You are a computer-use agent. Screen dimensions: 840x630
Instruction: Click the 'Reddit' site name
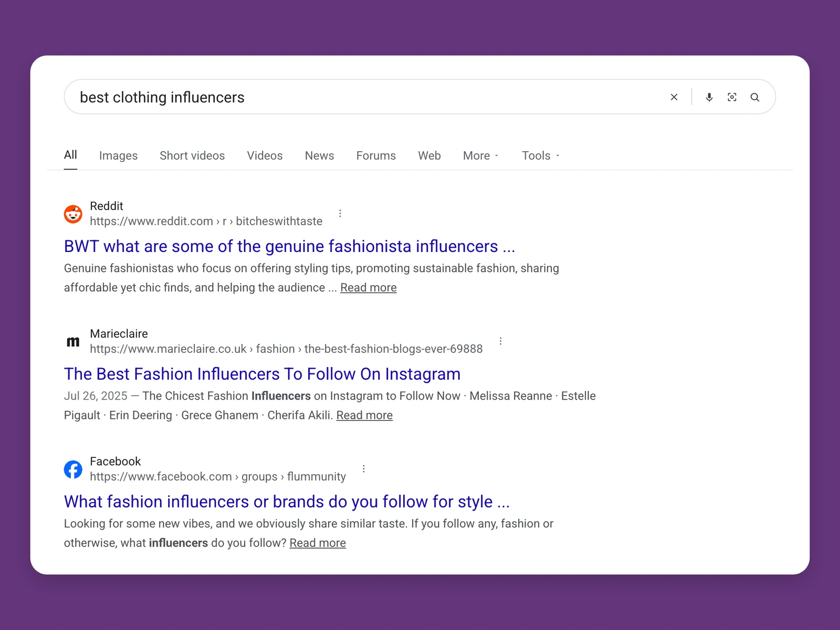point(107,206)
